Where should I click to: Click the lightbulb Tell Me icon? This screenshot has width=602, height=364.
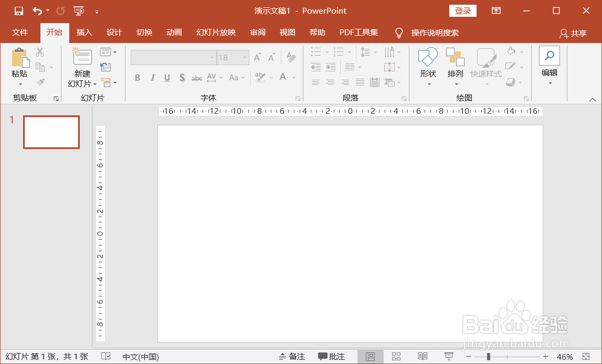(x=399, y=33)
